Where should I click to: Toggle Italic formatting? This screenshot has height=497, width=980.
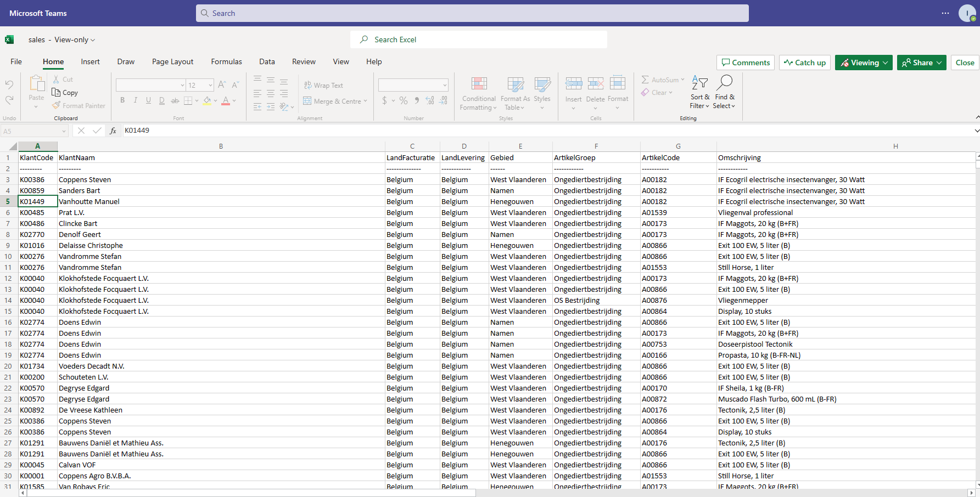[x=135, y=100]
